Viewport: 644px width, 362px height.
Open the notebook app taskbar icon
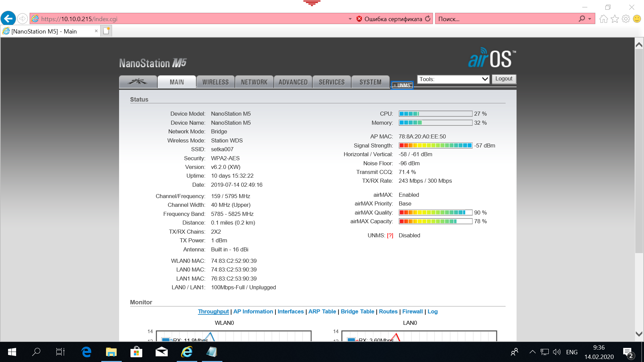coord(212,352)
